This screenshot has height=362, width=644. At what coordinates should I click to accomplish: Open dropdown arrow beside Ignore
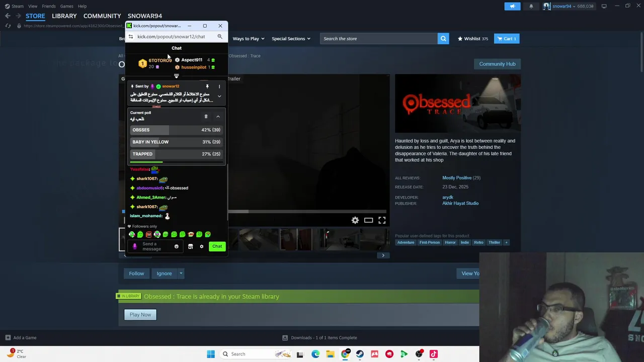181,274
